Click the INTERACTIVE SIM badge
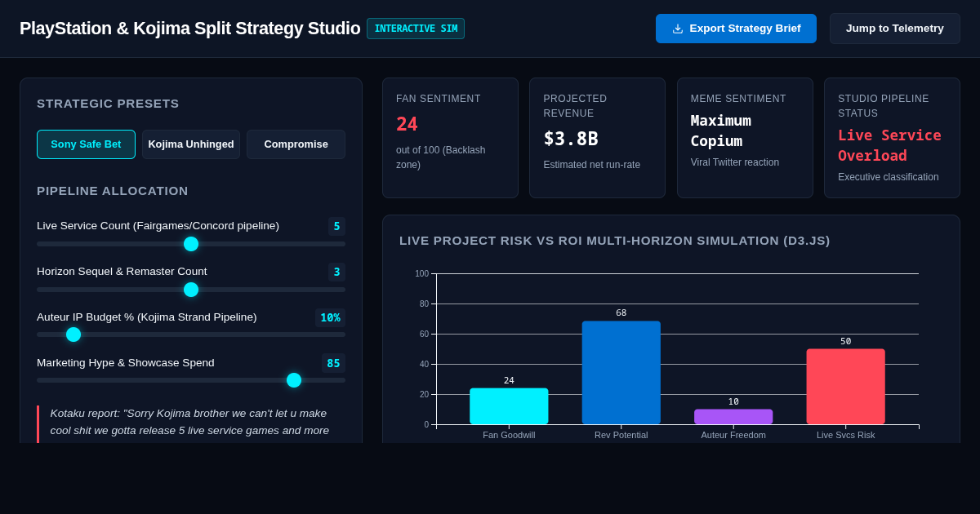Screen dimensions: 980x514 tap(416, 29)
